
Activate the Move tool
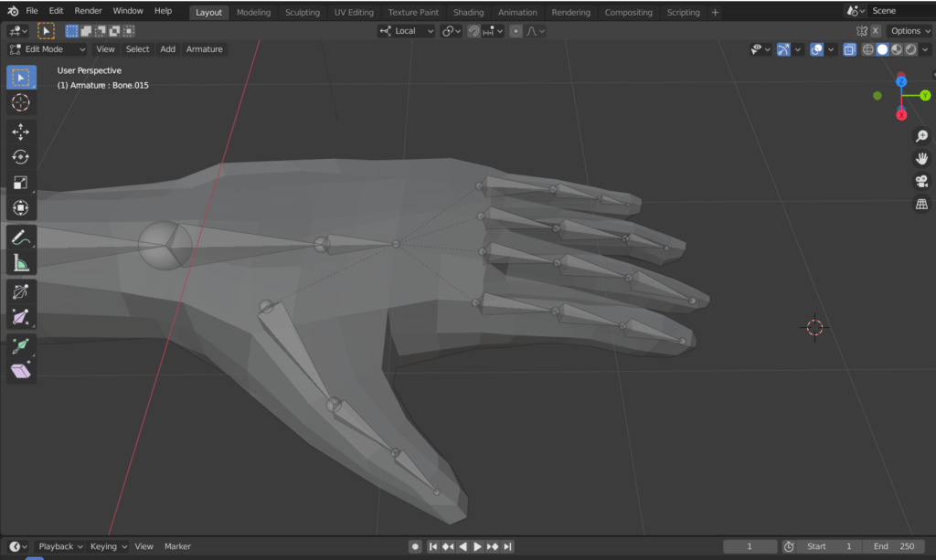pyautogui.click(x=21, y=132)
